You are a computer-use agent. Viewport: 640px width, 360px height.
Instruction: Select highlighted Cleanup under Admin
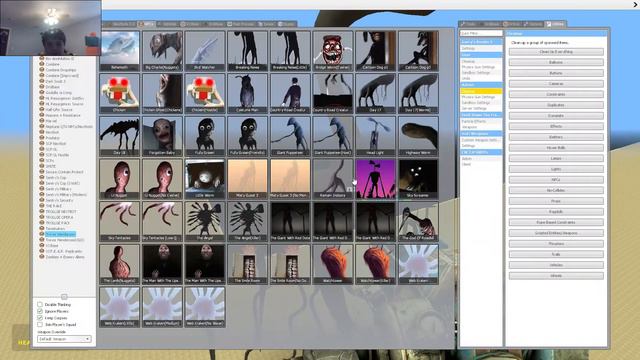coord(481,91)
